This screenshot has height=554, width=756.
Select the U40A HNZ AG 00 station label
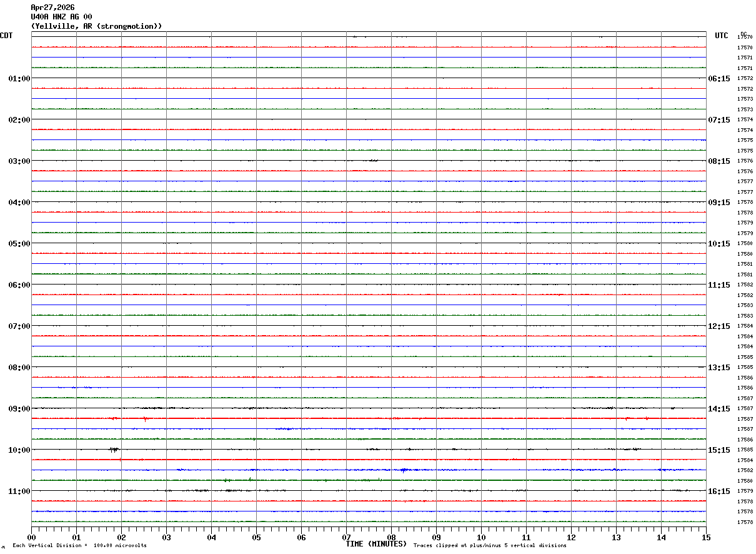point(61,17)
